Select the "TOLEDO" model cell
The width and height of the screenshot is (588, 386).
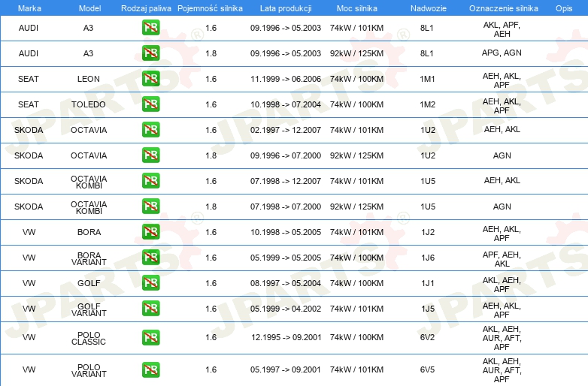point(89,104)
